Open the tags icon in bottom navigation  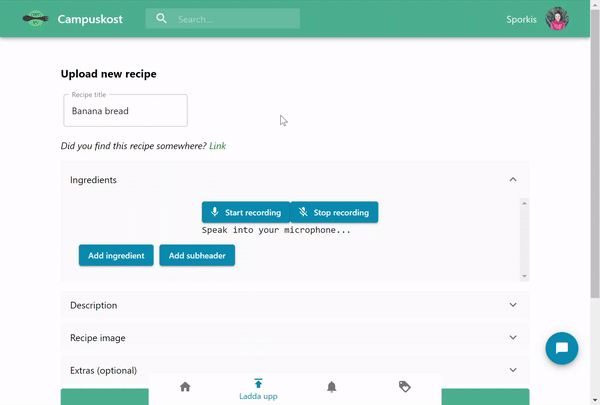click(x=404, y=387)
